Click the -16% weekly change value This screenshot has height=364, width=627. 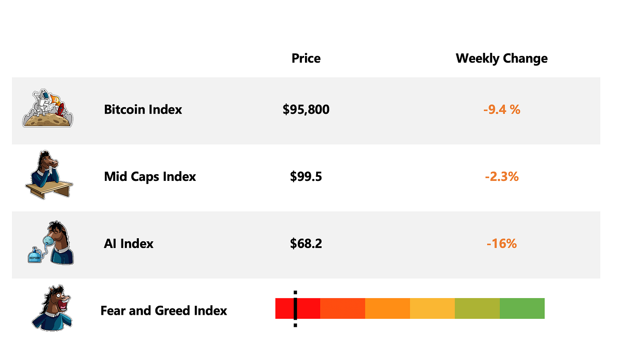(502, 244)
